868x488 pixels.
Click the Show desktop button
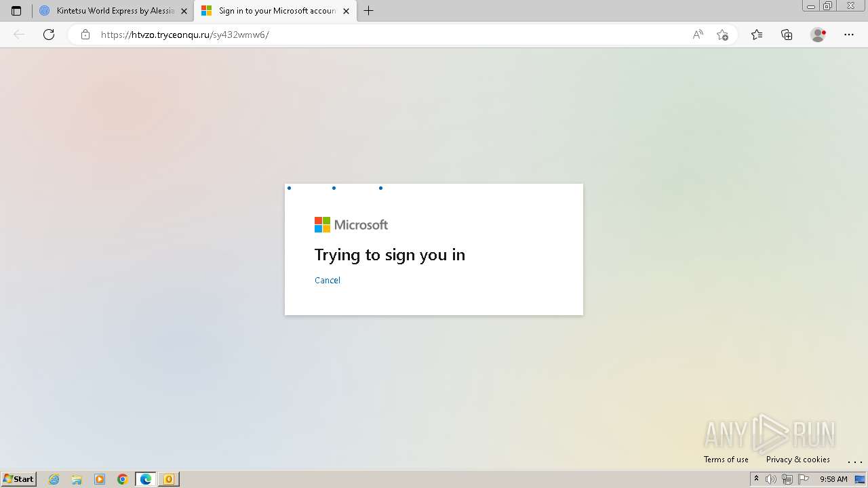pyautogui.click(x=861, y=479)
